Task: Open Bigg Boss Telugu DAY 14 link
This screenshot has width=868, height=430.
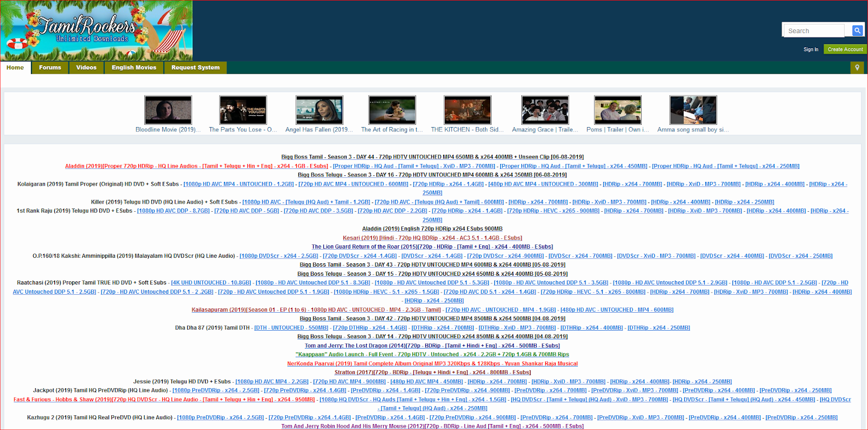Action: point(432,337)
